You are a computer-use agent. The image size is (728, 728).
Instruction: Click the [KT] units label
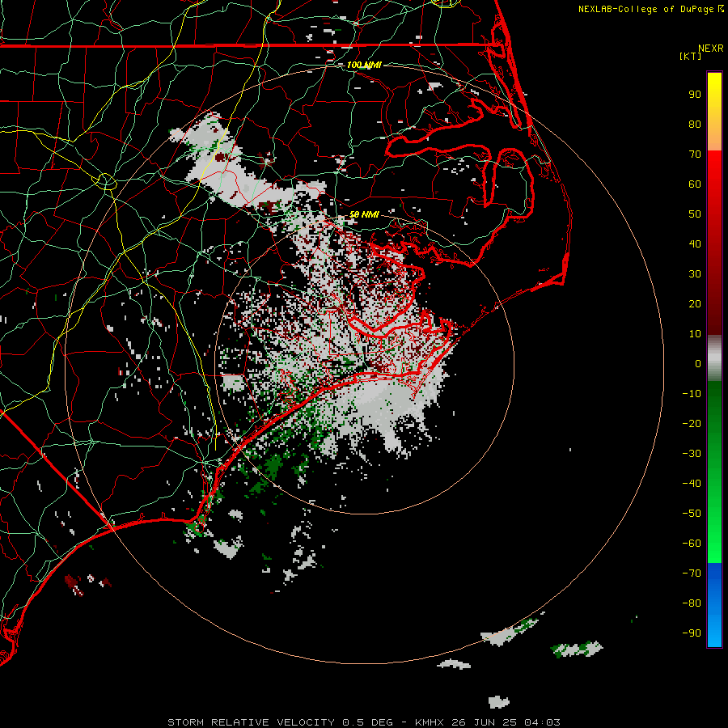pyautogui.click(x=691, y=56)
